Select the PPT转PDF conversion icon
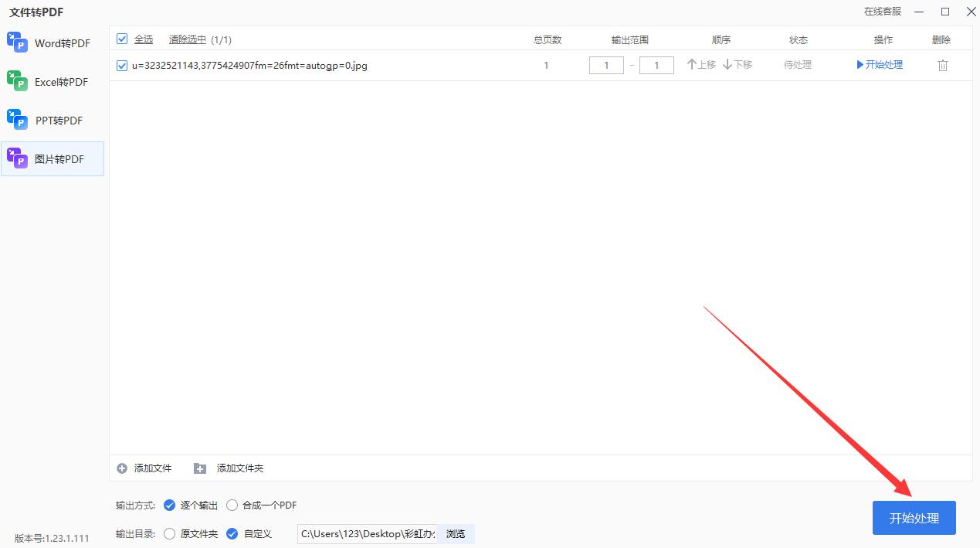Screen dimensions: 980x548 pos(19,120)
